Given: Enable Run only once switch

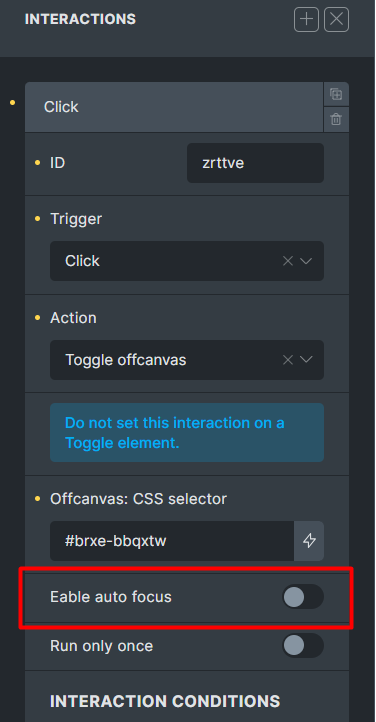Looking at the screenshot, I should coord(303,646).
